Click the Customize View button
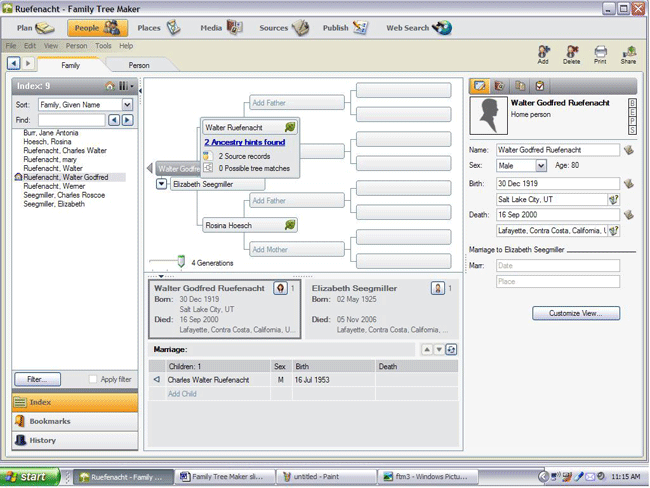 click(576, 313)
